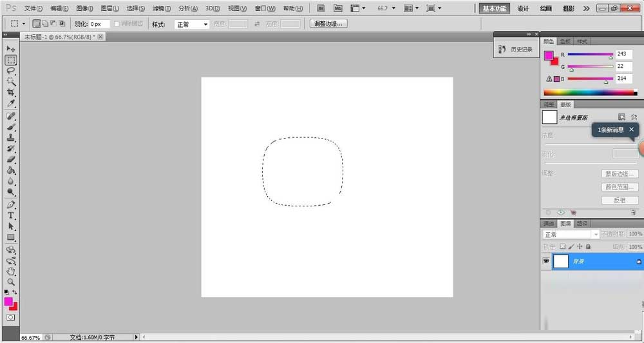
Task: Select the Path Selection arrow tool
Action: pos(11,226)
